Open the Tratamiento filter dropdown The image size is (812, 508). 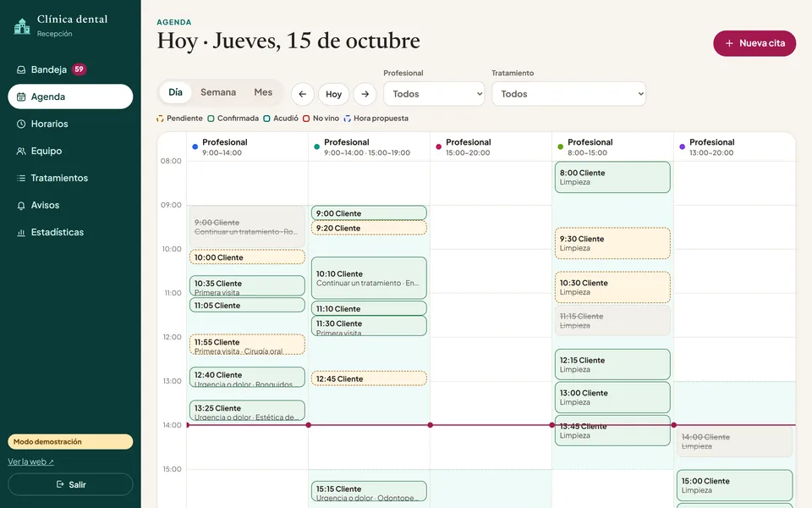(x=568, y=94)
